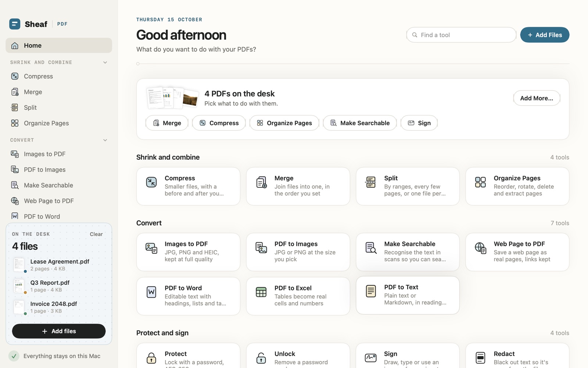588x368 pixels.
Task: Clear the files on the desk
Action: coord(96,234)
